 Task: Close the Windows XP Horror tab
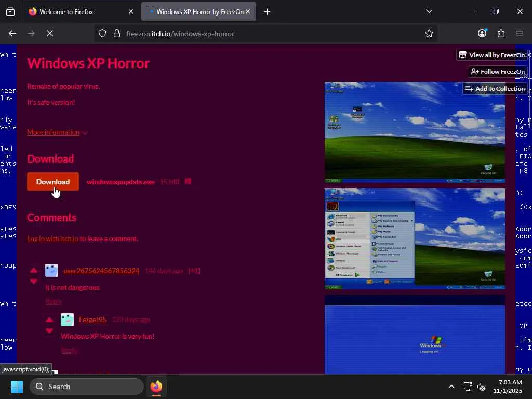pyautogui.click(x=248, y=11)
